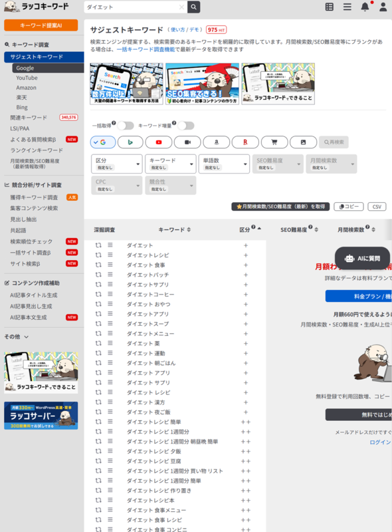Click the help icon on 区分 column header

[x=253, y=227]
